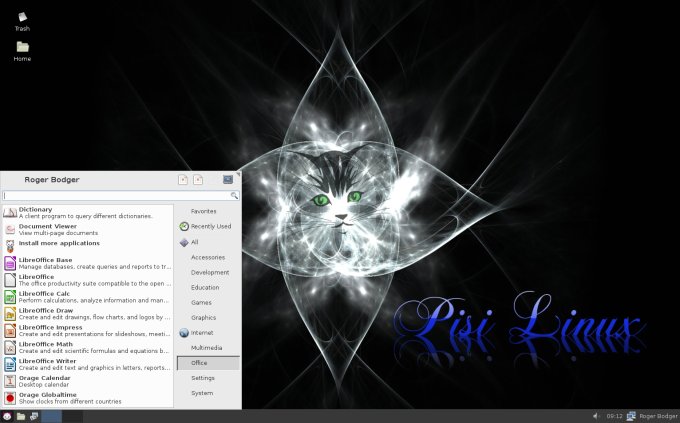The height and width of the screenshot is (423, 680).
Task: Click 'Create and edit drawings, flow charts' description
Action: 94,317
